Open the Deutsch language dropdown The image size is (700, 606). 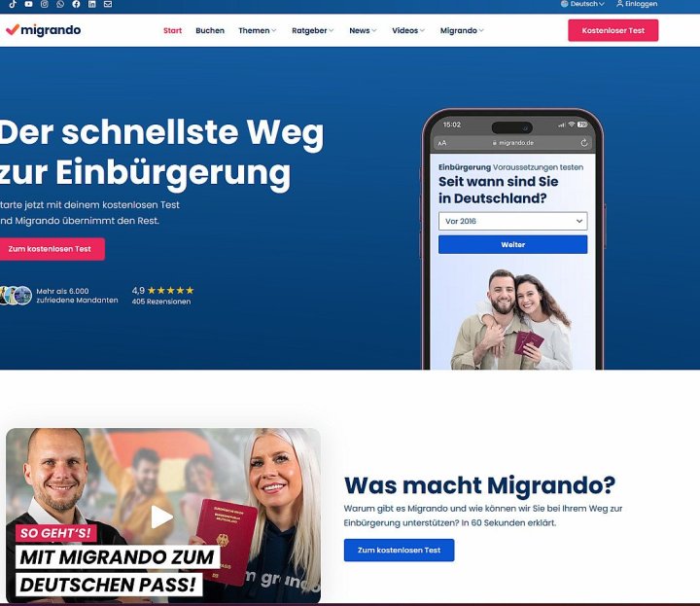point(582,4)
